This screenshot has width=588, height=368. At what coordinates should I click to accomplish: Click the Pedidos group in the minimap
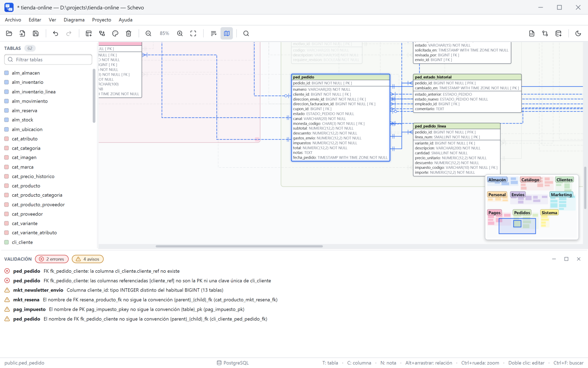[522, 213]
